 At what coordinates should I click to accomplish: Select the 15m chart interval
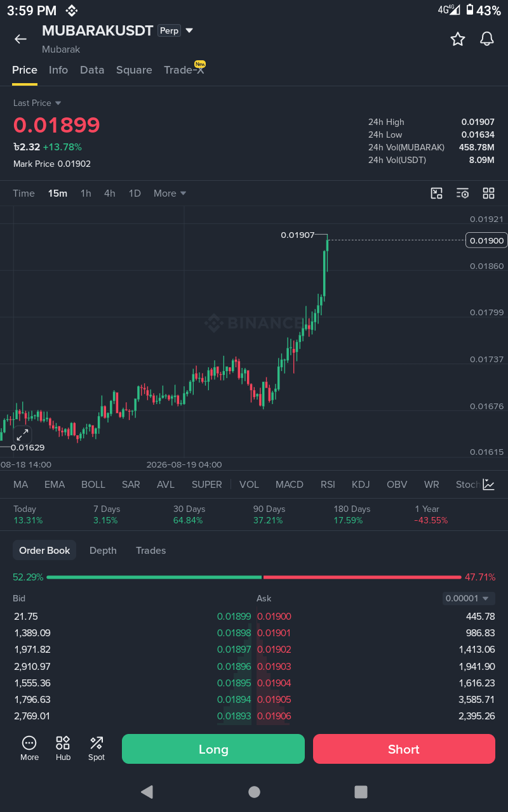coord(58,193)
